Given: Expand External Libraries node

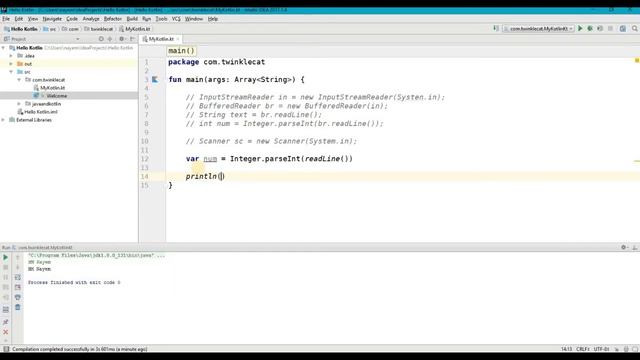Looking at the screenshot, I should point(4,120).
